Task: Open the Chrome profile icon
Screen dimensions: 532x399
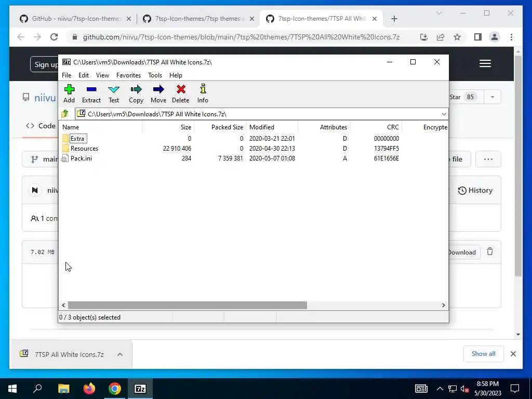Action: (x=495, y=37)
